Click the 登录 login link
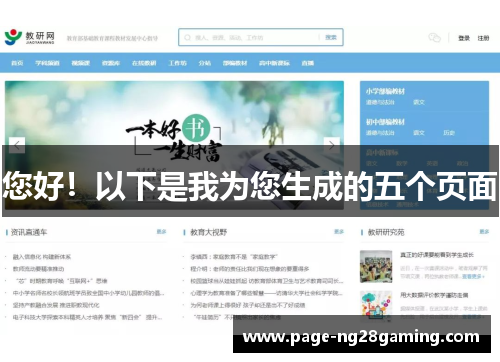 click(x=464, y=38)
